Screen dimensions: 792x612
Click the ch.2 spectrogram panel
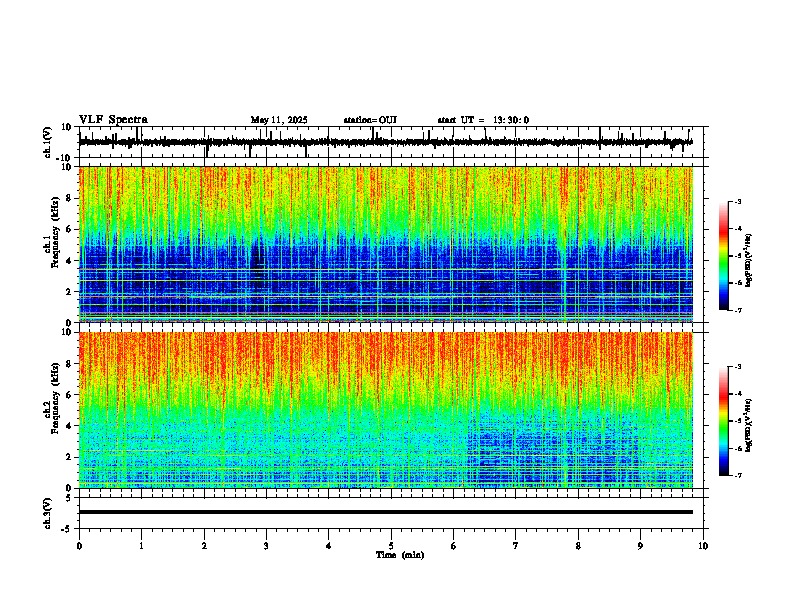386,410
